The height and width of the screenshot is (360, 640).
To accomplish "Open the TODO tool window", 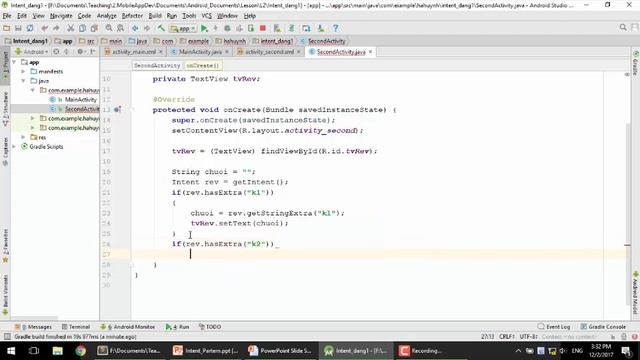I will coord(210,327).
